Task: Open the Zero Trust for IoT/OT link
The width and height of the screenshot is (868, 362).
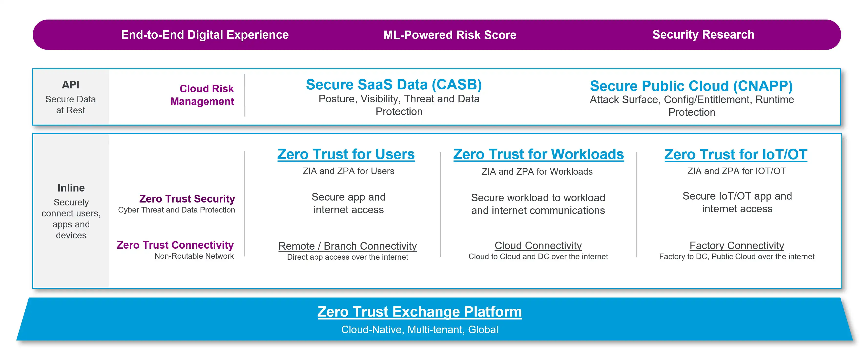Action: click(x=735, y=154)
